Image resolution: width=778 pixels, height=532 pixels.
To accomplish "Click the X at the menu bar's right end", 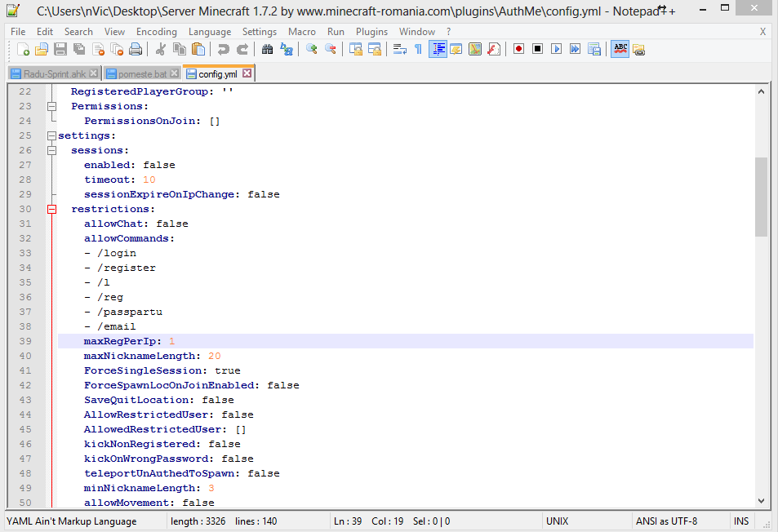I will [762, 32].
